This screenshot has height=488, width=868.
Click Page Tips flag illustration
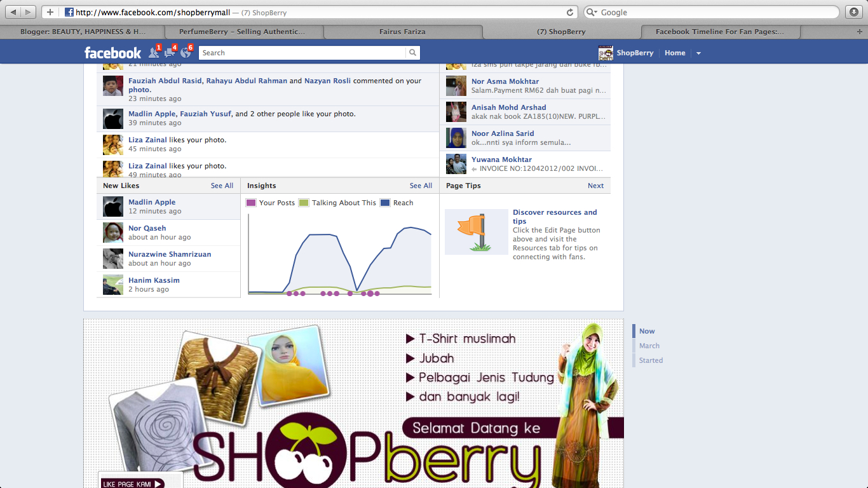[477, 232]
